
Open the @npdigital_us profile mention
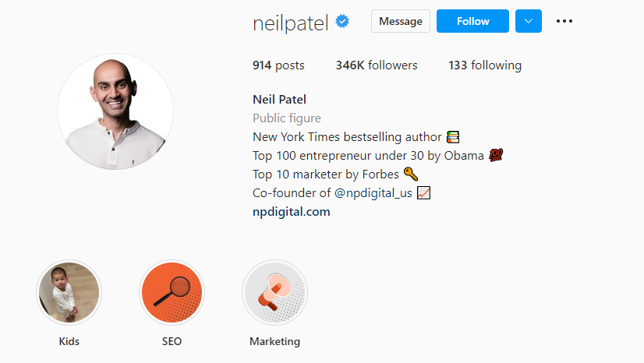(x=373, y=192)
